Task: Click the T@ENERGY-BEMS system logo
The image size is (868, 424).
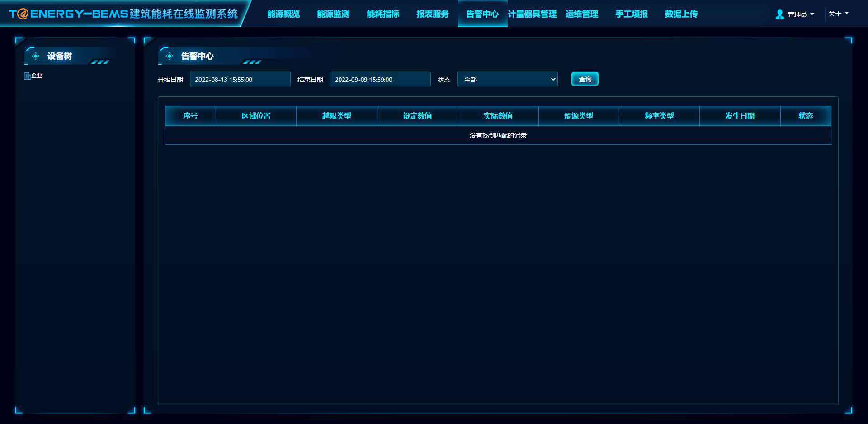Action: tap(123, 14)
